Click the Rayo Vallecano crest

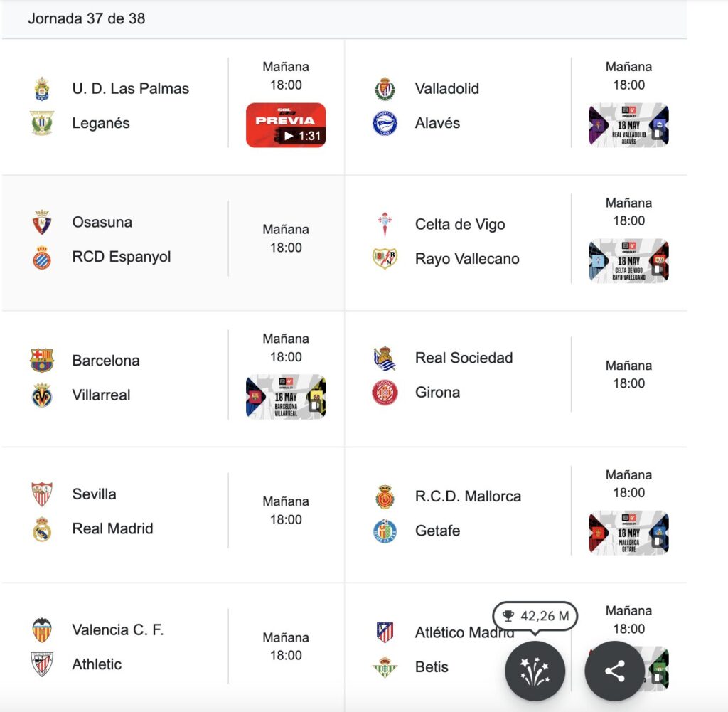[x=385, y=259]
